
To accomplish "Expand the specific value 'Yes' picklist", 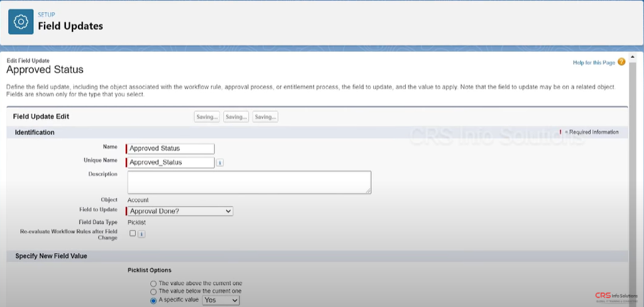I will (x=220, y=300).
